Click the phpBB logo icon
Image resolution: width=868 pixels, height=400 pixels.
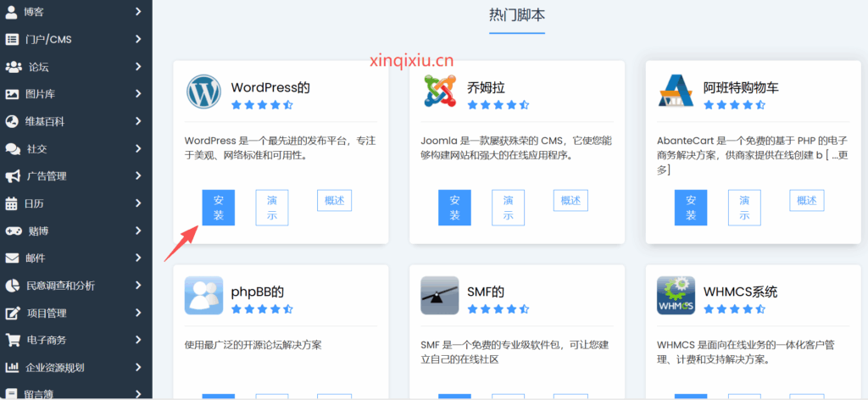click(x=203, y=296)
